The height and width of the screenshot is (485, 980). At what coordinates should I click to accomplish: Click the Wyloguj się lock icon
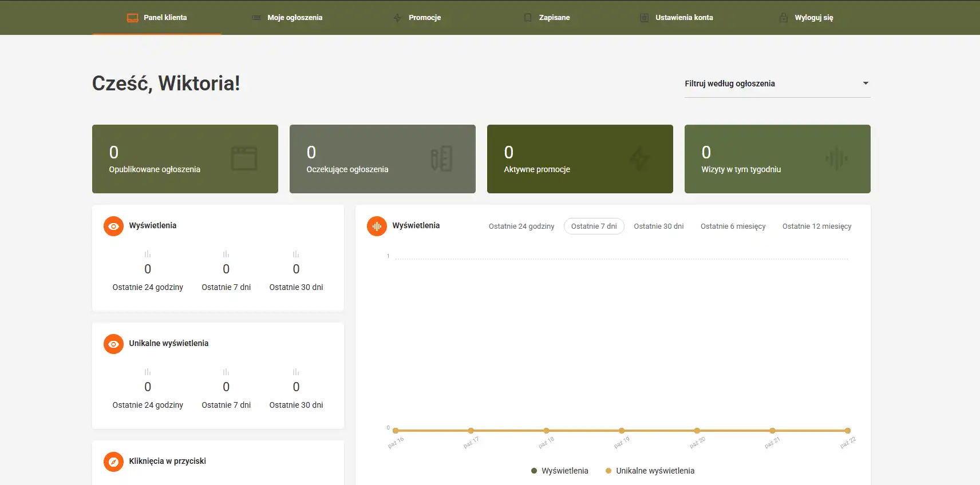(x=783, y=18)
